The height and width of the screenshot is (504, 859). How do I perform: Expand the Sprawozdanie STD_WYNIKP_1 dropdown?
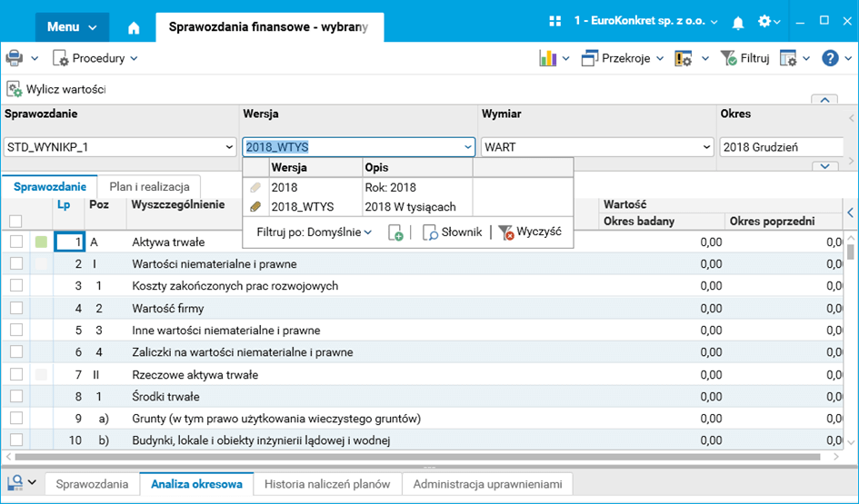(x=229, y=147)
